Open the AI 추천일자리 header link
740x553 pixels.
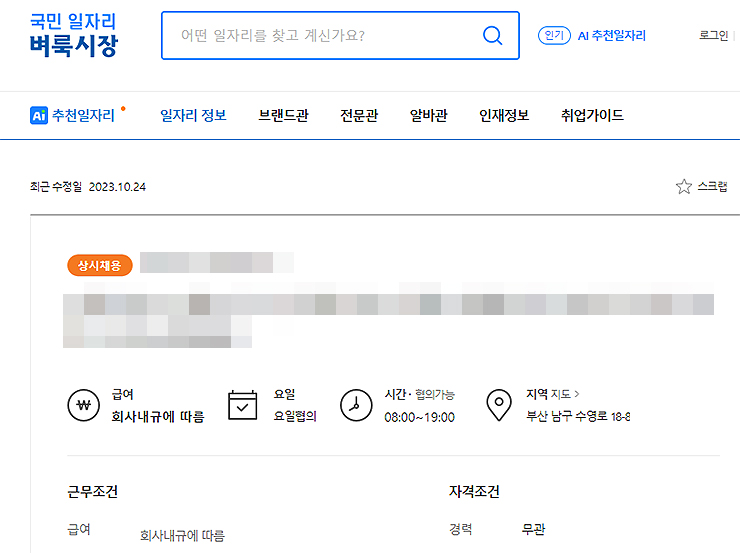612,35
